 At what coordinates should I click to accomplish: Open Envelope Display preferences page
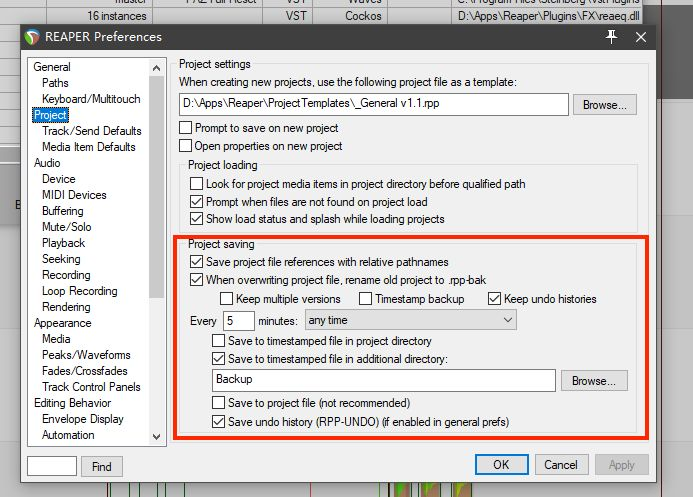[83, 419]
